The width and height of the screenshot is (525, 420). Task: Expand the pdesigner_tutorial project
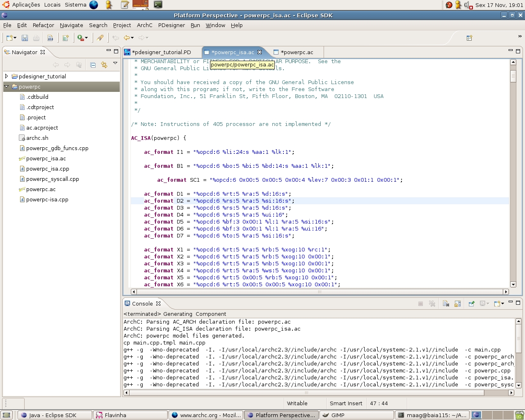coord(7,76)
